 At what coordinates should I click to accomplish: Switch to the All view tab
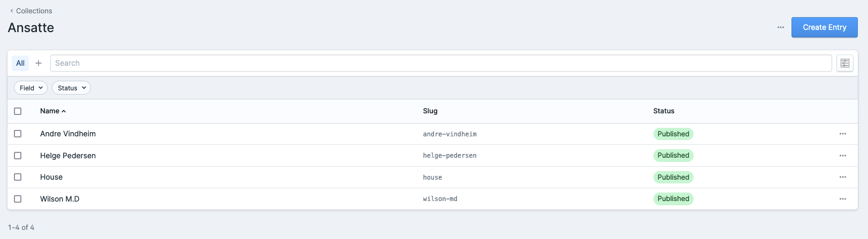20,63
